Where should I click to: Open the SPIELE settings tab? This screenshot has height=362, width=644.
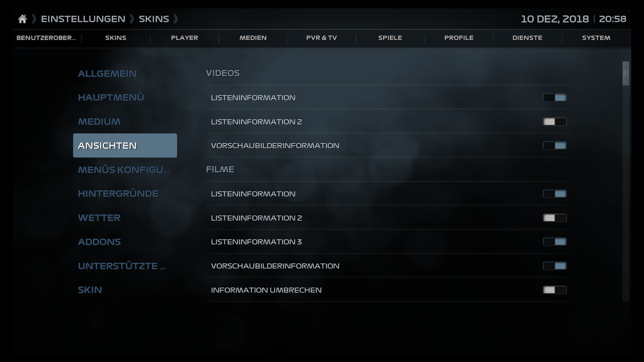(390, 38)
